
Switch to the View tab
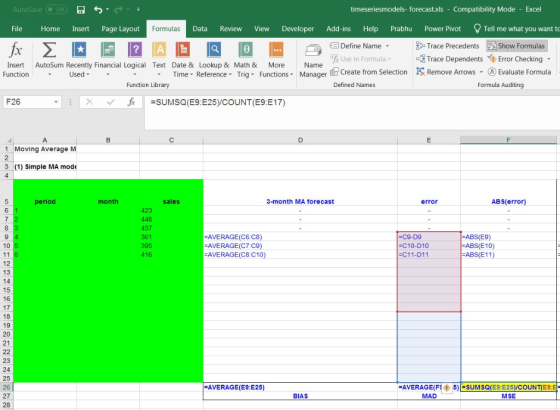[x=261, y=29]
